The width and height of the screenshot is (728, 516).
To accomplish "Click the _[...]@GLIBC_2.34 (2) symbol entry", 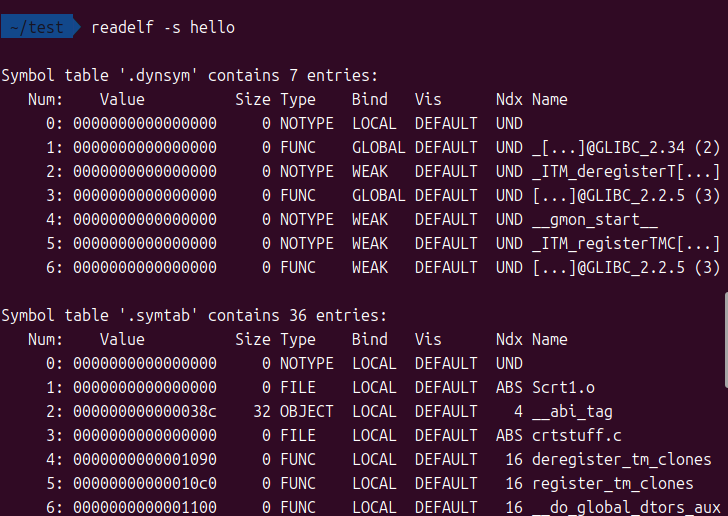I will coord(625,147).
